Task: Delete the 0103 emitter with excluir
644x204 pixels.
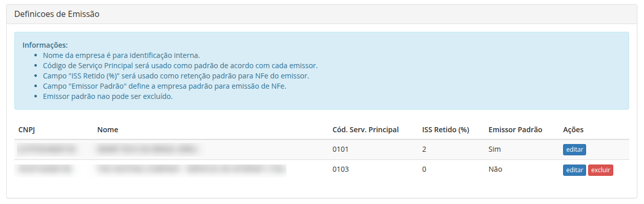Action: click(x=600, y=170)
